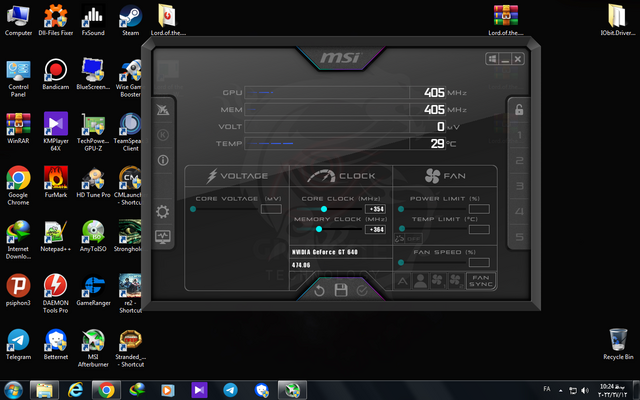Click the user defined fan curve icon
Image resolution: width=640 pixels, height=400 pixels.
[x=421, y=281]
